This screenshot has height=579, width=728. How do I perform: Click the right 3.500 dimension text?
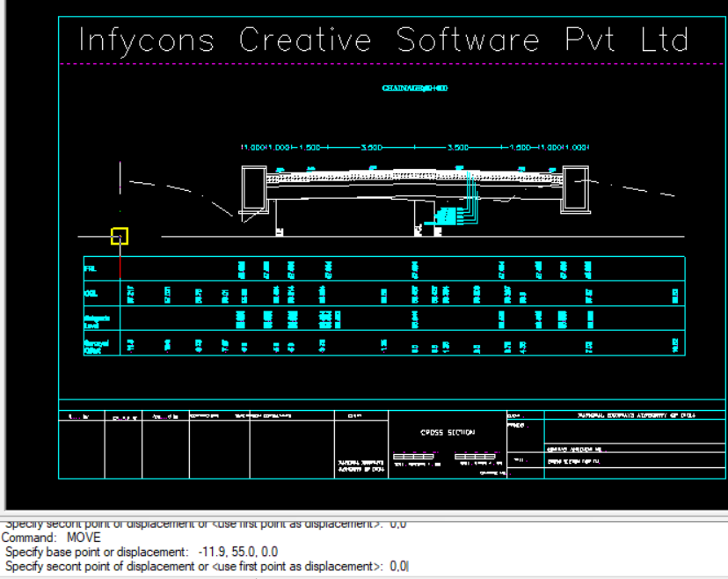pyautogui.click(x=457, y=148)
